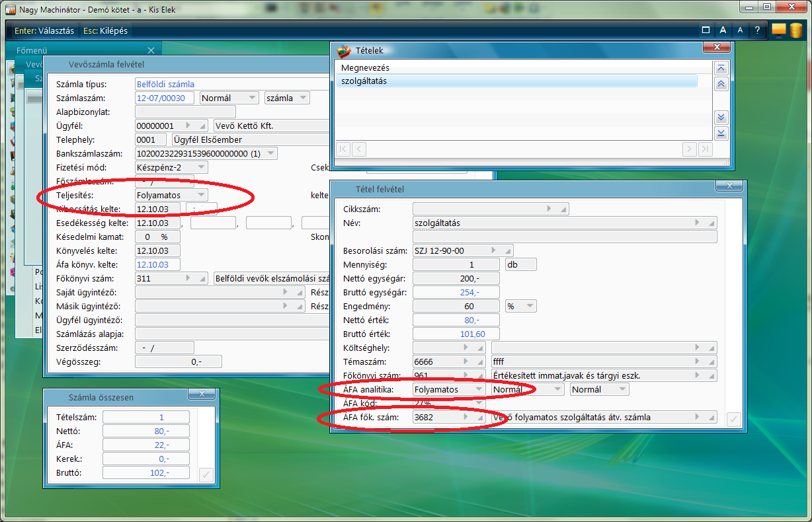Open the Teljesítés dropdown showing Folyamatos
This screenshot has width=812, height=522.
(x=202, y=195)
